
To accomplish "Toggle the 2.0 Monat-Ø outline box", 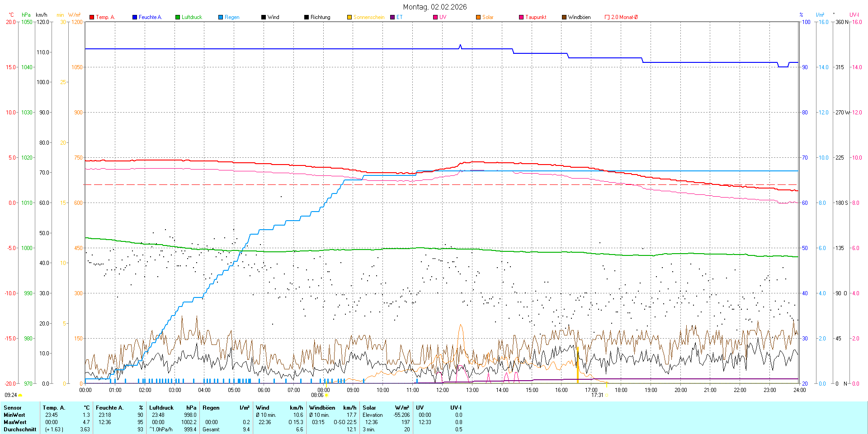I will [x=607, y=17].
